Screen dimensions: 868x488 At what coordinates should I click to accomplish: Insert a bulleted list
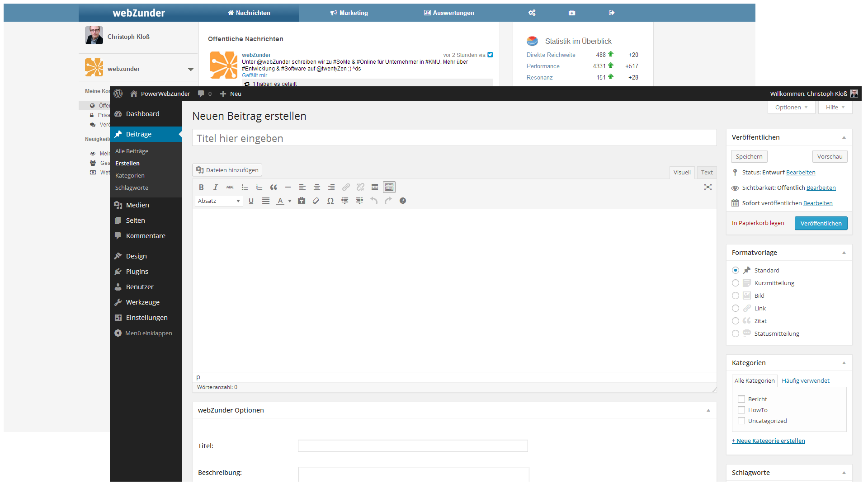coord(245,187)
